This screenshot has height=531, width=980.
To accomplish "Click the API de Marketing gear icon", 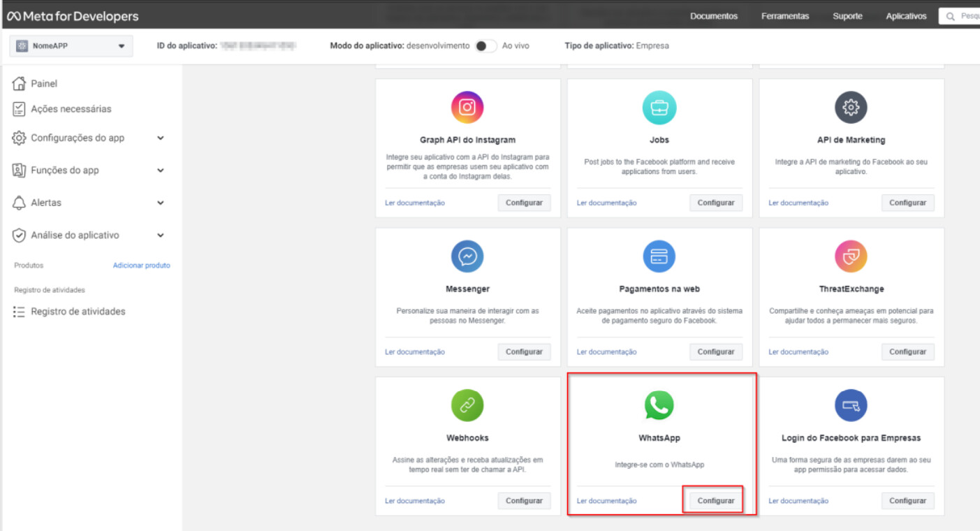I will [851, 108].
